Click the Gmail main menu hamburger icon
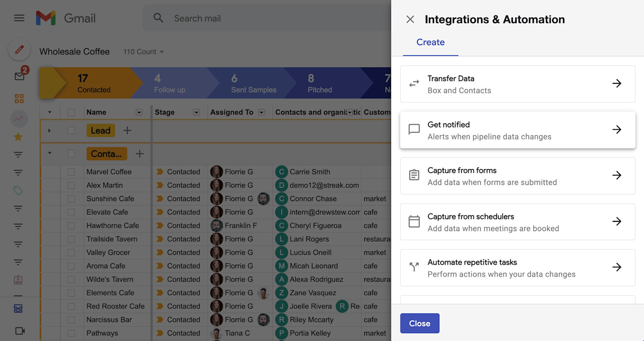 (x=19, y=18)
